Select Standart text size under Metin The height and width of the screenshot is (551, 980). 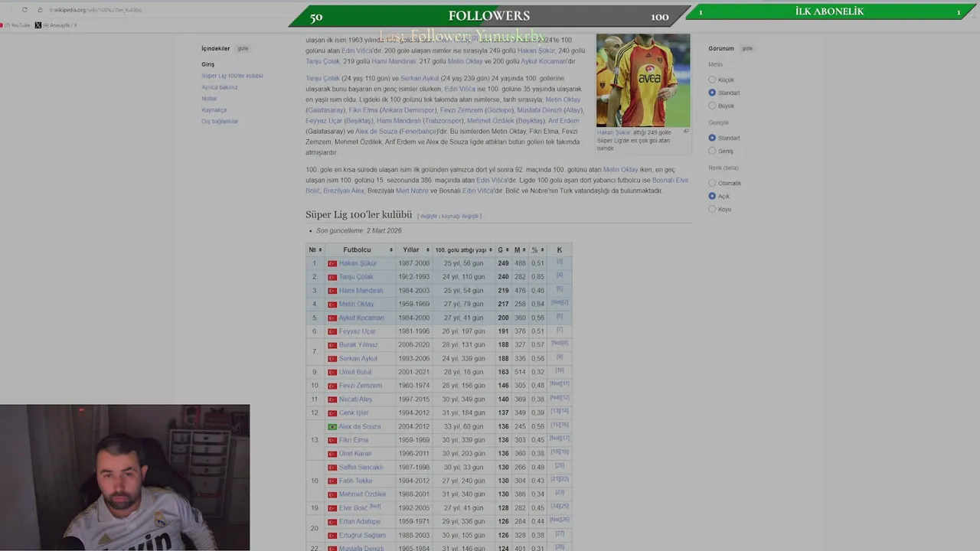712,93
